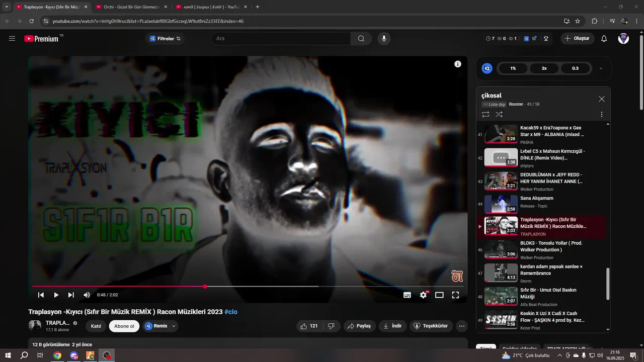The height and width of the screenshot is (362, 644).
Task: Start voice search with microphone icon
Action: pos(384,39)
